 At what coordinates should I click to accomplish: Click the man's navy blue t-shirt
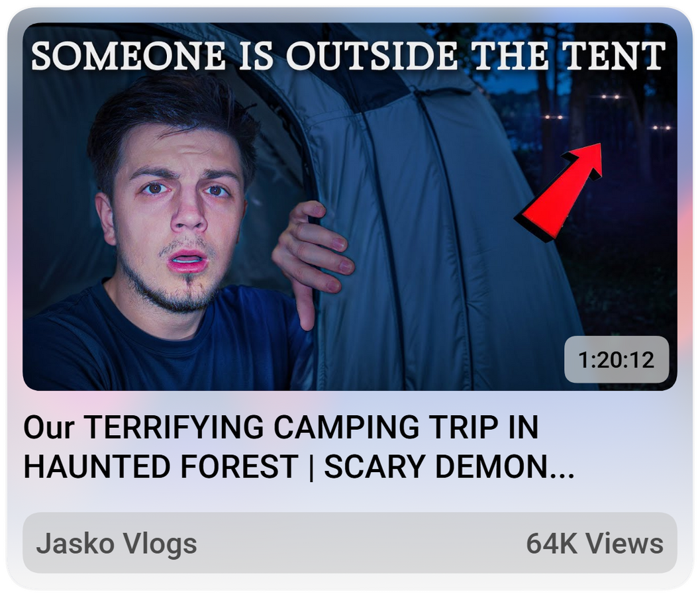pos(165,344)
